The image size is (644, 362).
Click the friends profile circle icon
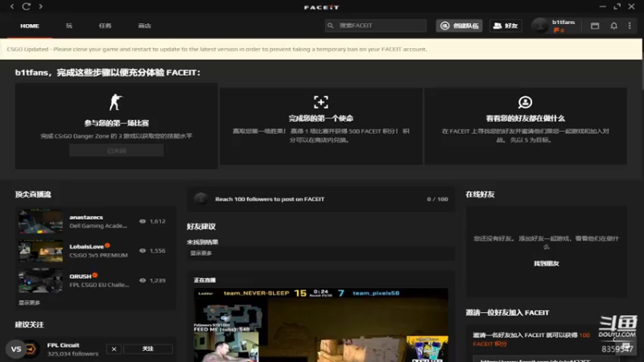(525, 102)
